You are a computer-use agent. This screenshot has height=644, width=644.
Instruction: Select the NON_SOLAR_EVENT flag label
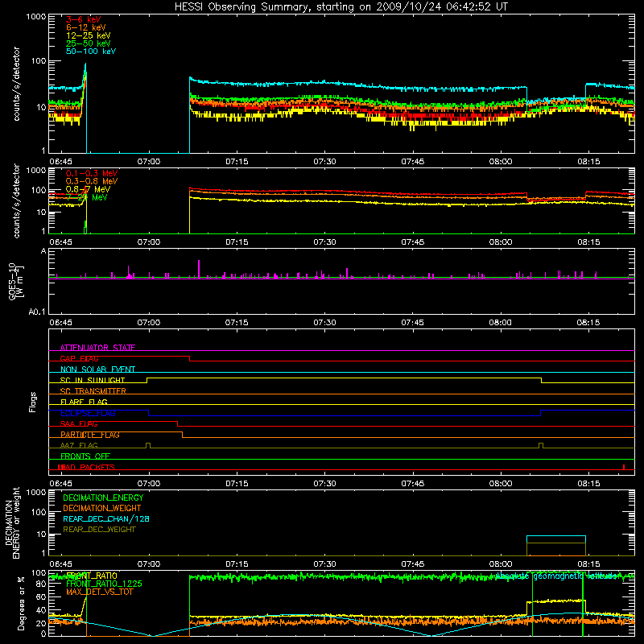(97, 369)
